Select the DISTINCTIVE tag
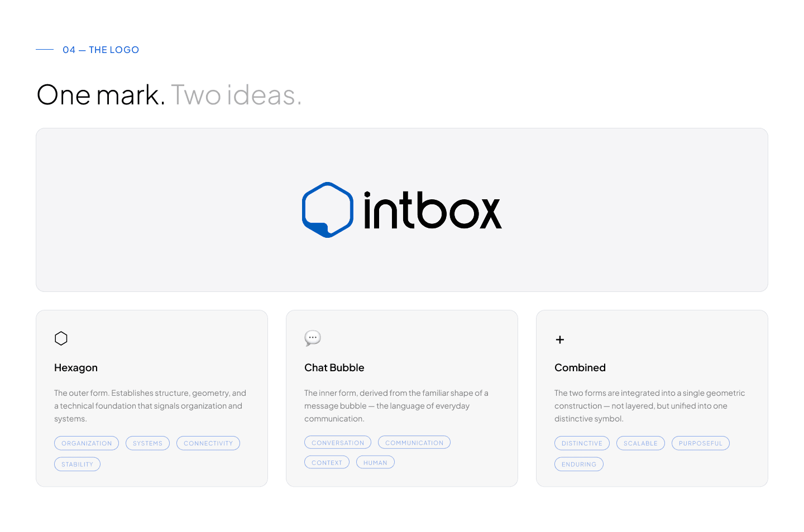Screen dimensions: 804x532 [582, 443]
